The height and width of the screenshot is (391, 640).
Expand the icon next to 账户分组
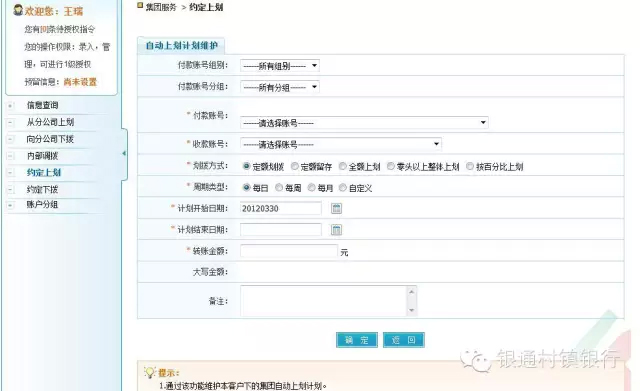tap(11, 205)
